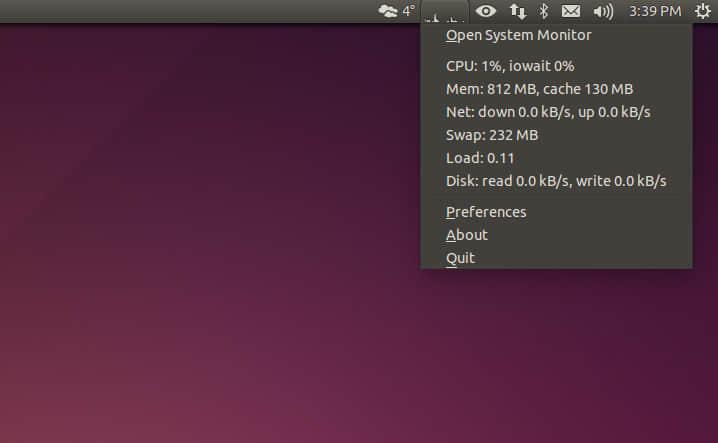718x443 pixels.
Task: Click the 3:39 PM clock
Action: [655, 11]
